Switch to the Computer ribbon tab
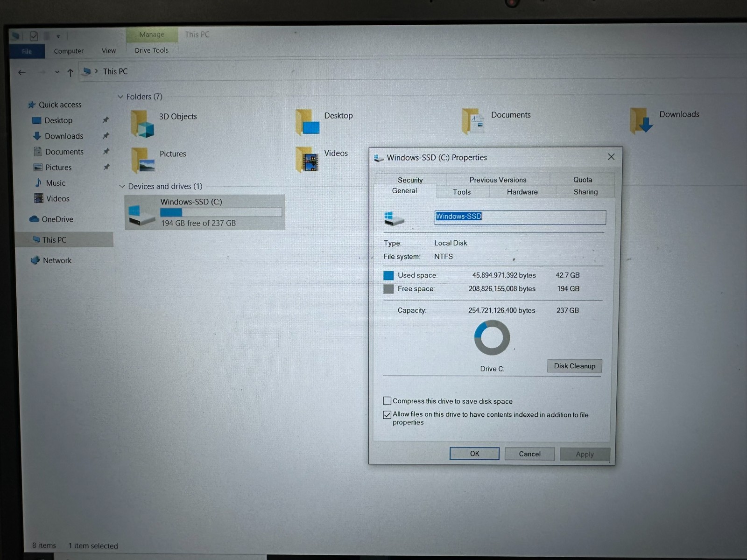The width and height of the screenshot is (747, 560). pos(69,51)
